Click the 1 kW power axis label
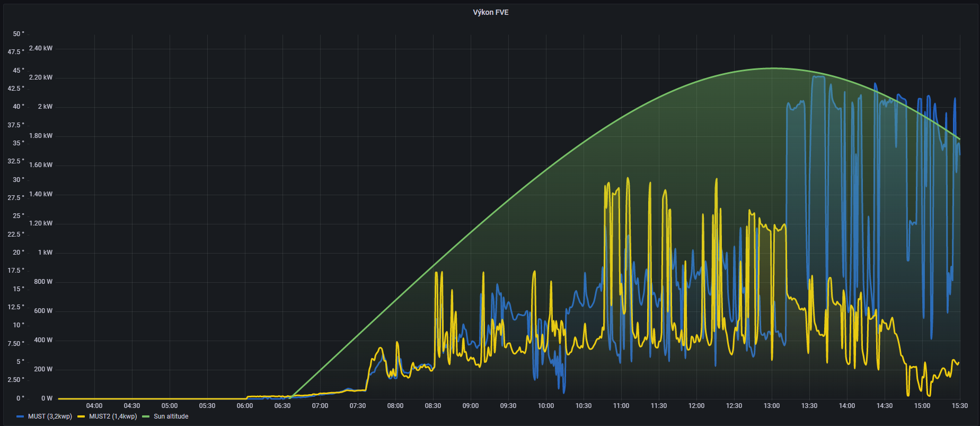Viewport: 980px width, 426px height. click(x=45, y=253)
